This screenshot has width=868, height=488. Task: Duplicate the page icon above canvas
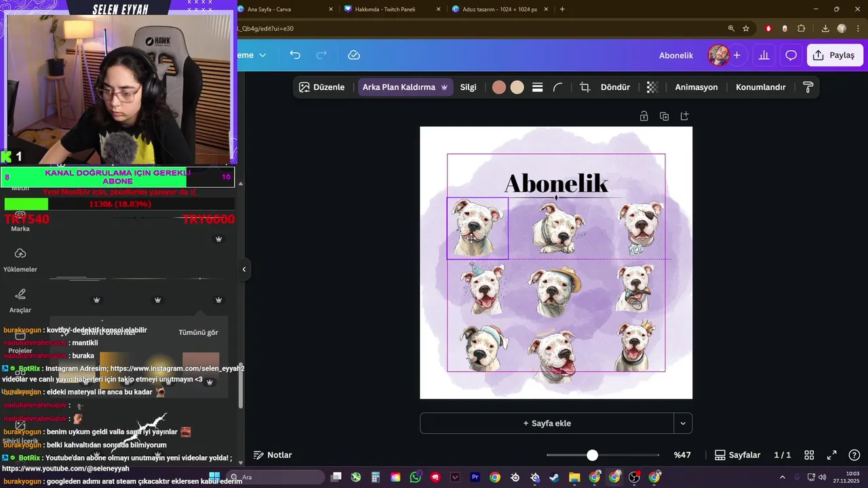click(664, 117)
